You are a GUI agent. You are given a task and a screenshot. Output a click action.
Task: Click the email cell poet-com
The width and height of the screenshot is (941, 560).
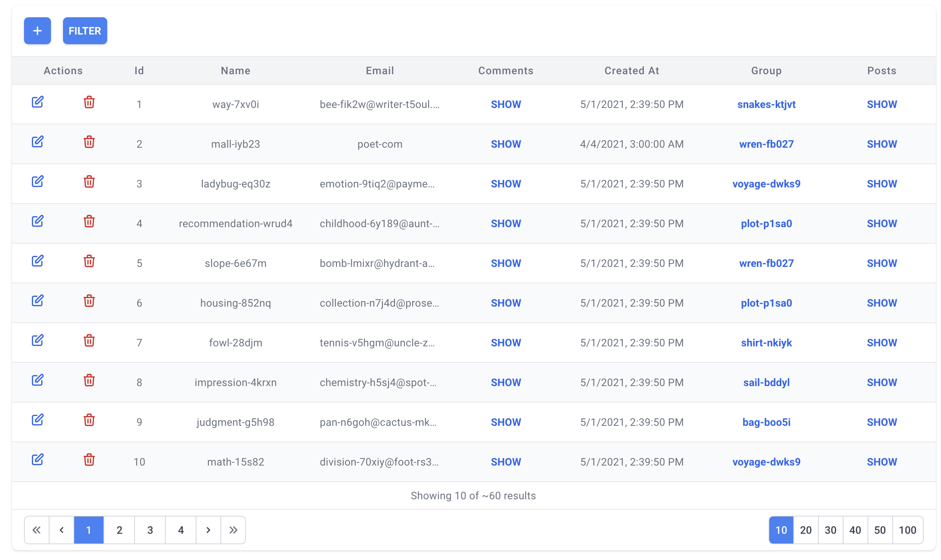tap(379, 144)
